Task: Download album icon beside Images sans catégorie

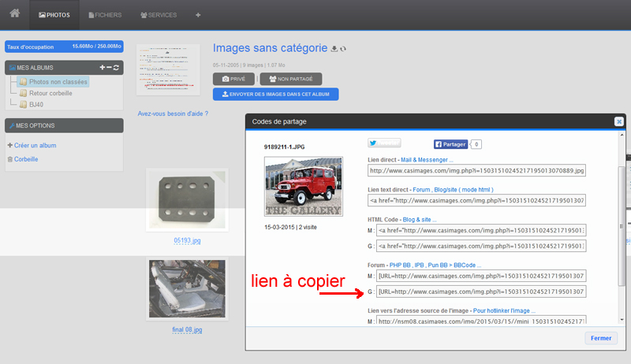Action: (x=334, y=49)
